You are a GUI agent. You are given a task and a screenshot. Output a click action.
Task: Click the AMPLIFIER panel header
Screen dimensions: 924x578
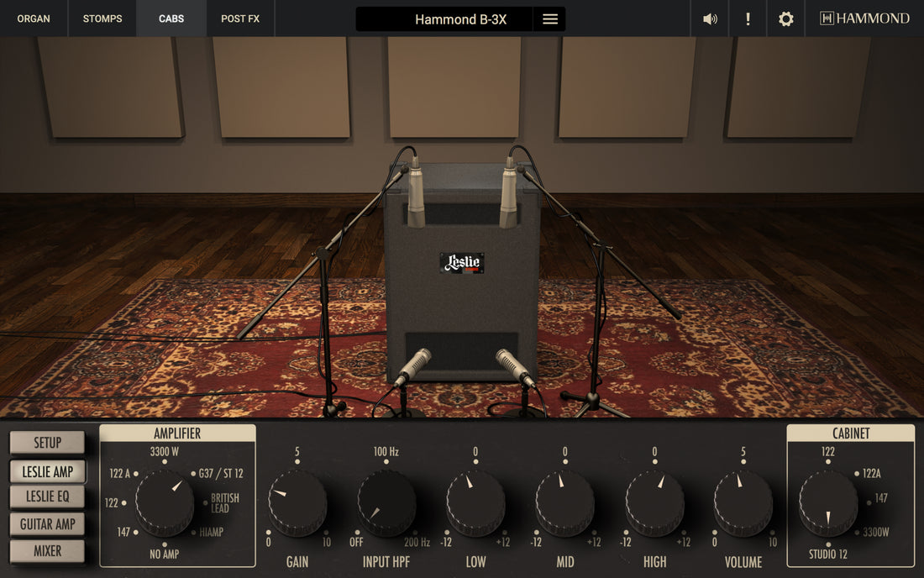click(177, 433)
